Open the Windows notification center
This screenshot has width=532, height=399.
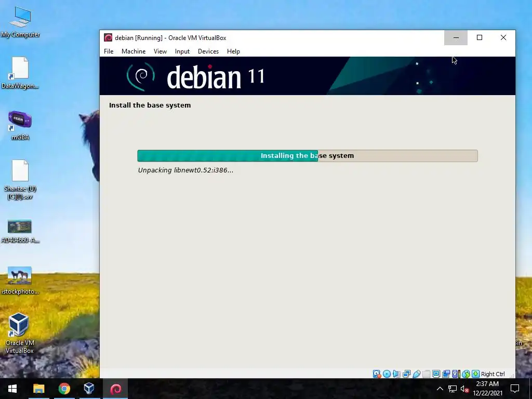pos(515,389)
